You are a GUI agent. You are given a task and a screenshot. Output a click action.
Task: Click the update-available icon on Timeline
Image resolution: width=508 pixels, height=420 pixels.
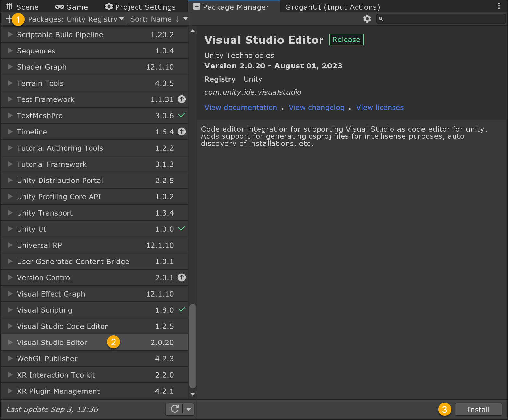(x=182, y=132)
